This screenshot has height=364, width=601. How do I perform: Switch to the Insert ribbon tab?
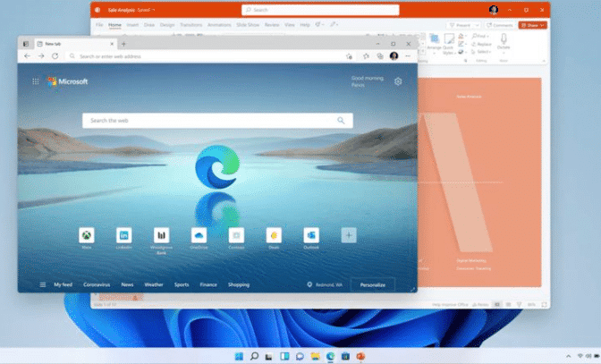click(x=132, y=25)
